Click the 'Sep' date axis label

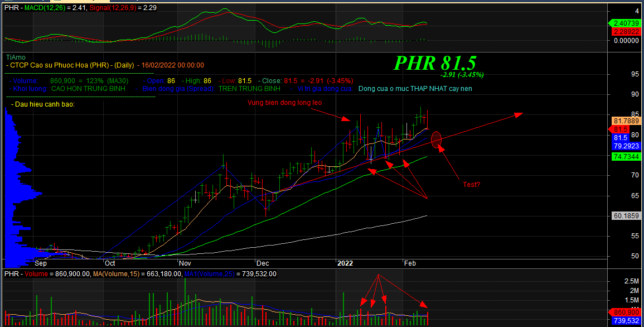pos(41,263)
